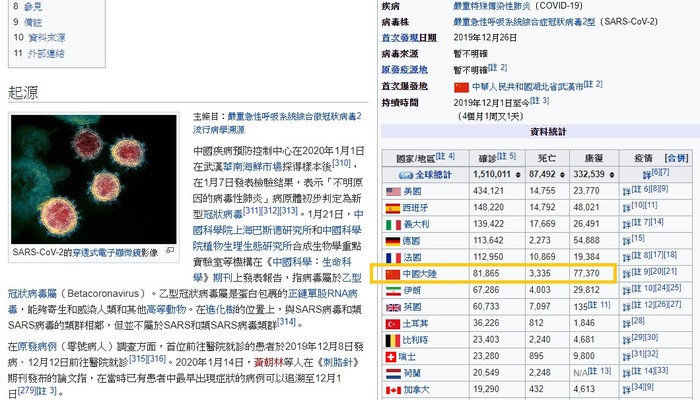Open the 伊朗 country link
Screen dimensions: 700x400
(412, 291)
